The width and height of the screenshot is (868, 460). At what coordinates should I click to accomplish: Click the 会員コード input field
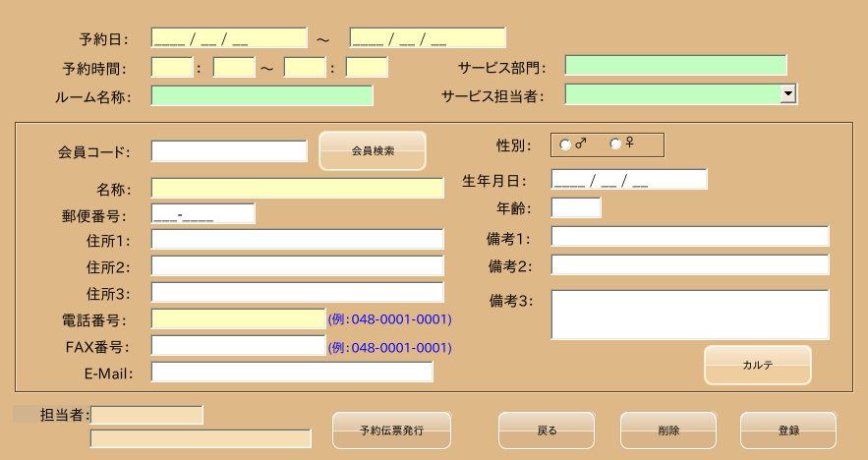point(229,151)
